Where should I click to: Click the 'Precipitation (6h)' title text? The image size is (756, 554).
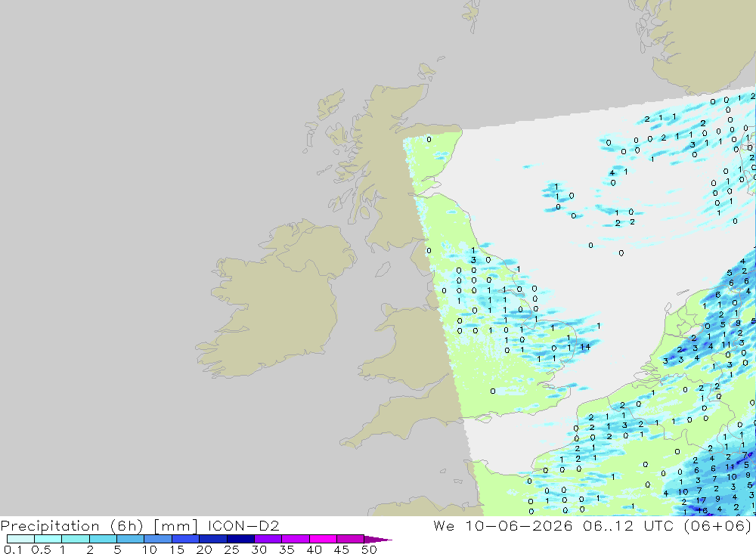pyautogui.click(x=72, y=526)
